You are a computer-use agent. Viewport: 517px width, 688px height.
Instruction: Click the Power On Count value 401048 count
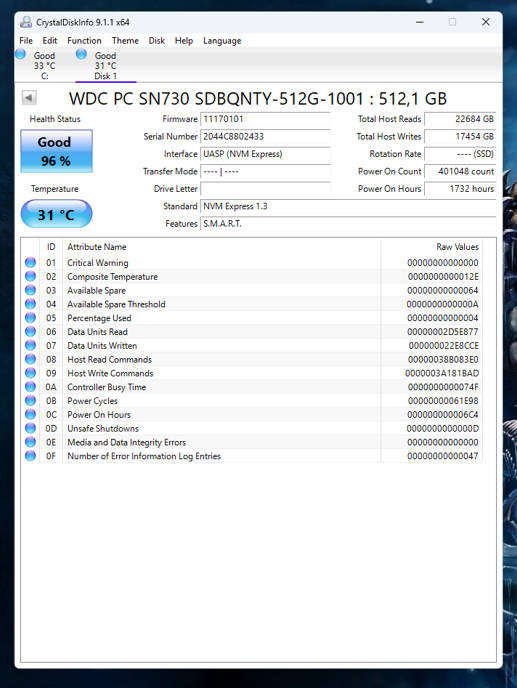[460, 172]
